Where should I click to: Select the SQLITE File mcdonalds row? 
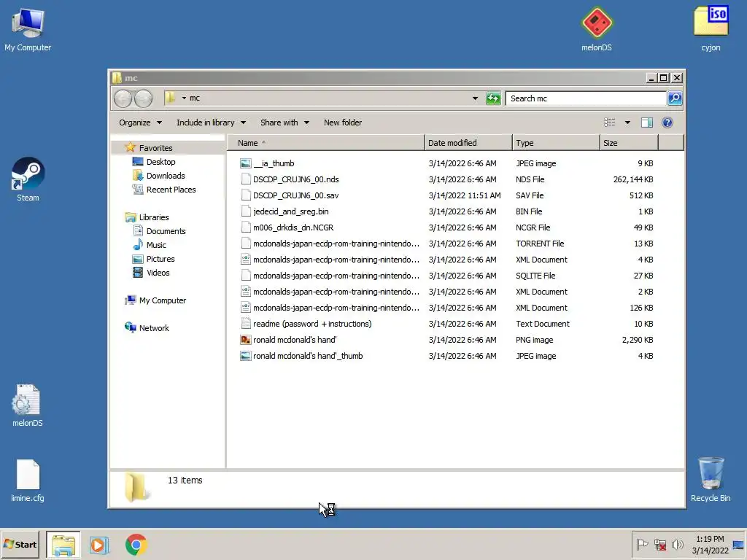pyautogui.click(x=447, y=276)
